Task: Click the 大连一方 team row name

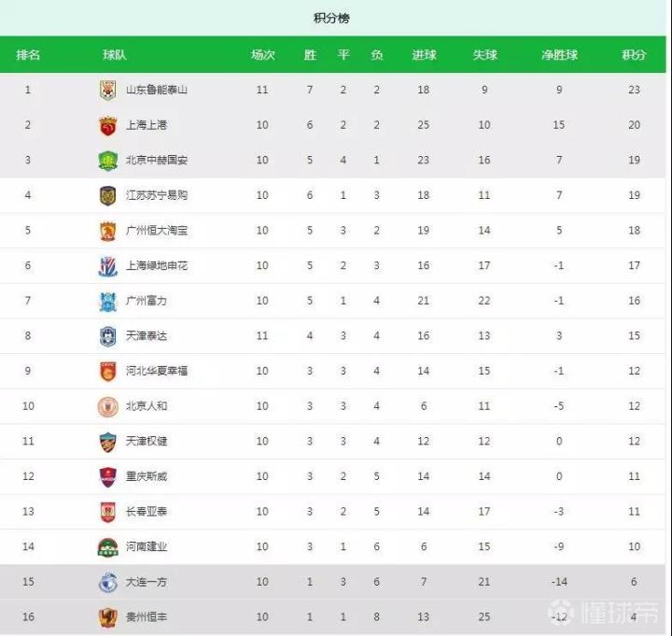Action: 147,582
